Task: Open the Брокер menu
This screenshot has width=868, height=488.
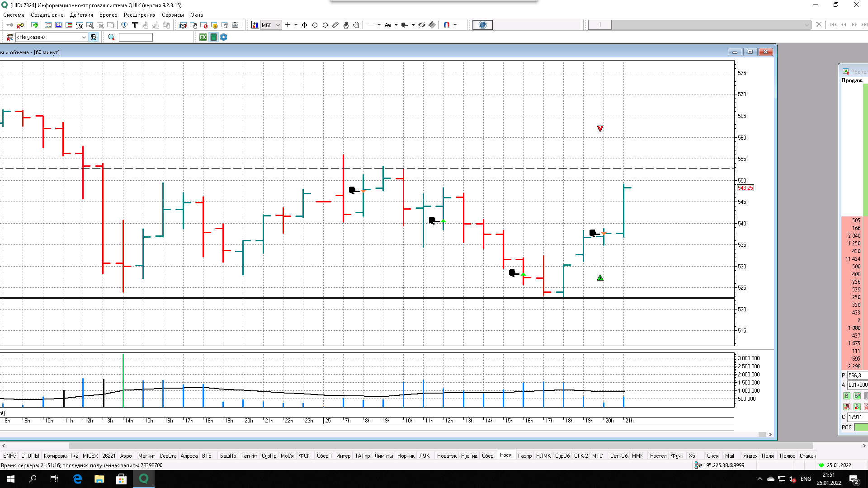Action: pyautogui.click(x=108, y=15)
